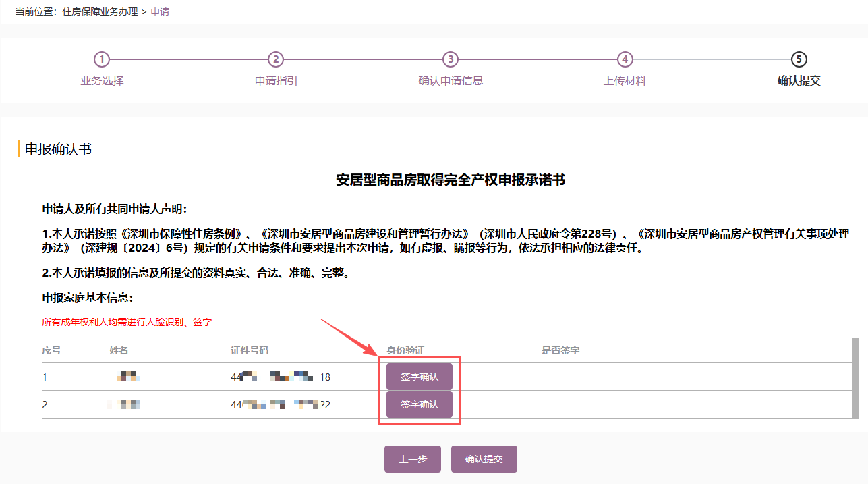The image size is (868, 484).
Task: Click the table's vertical scrollbar
Action: coord(855,378)
